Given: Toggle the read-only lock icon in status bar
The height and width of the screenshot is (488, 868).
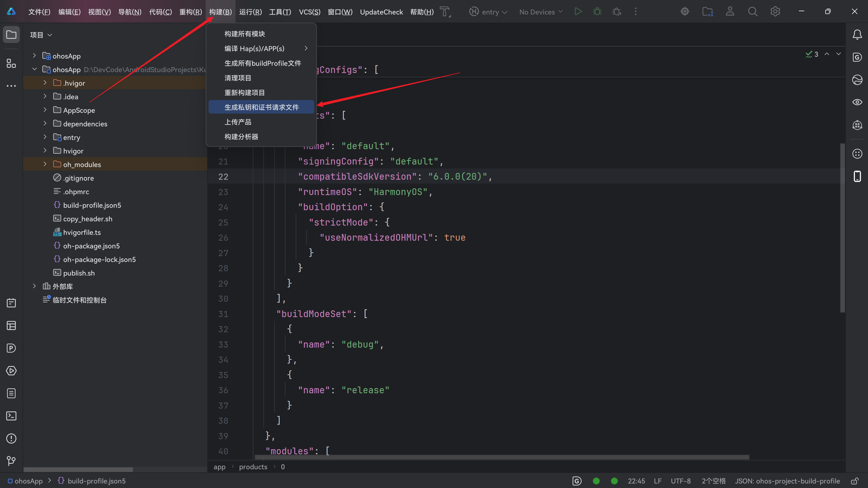Looking at the screenshot, I should click(854, 481).
